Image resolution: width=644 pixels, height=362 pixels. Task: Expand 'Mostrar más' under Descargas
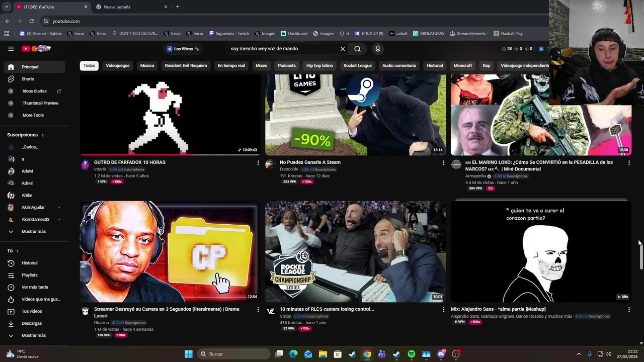click(x=33, y=335)
